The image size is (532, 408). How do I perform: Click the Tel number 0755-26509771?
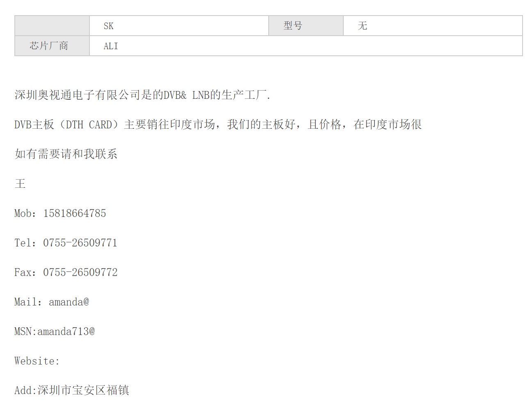pyautogui.click(x=80, y=243)
